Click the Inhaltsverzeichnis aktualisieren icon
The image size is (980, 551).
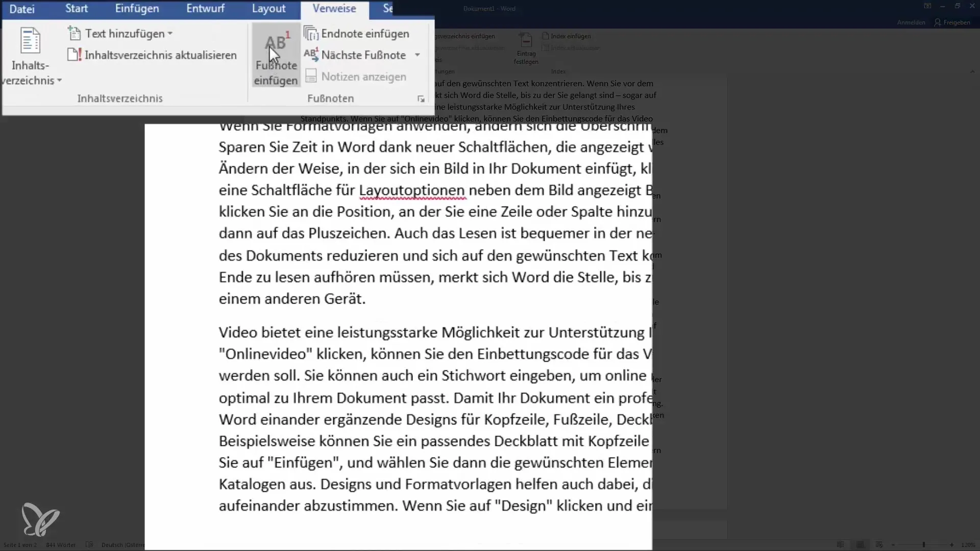pyautogui.click(x=73, y=55)
